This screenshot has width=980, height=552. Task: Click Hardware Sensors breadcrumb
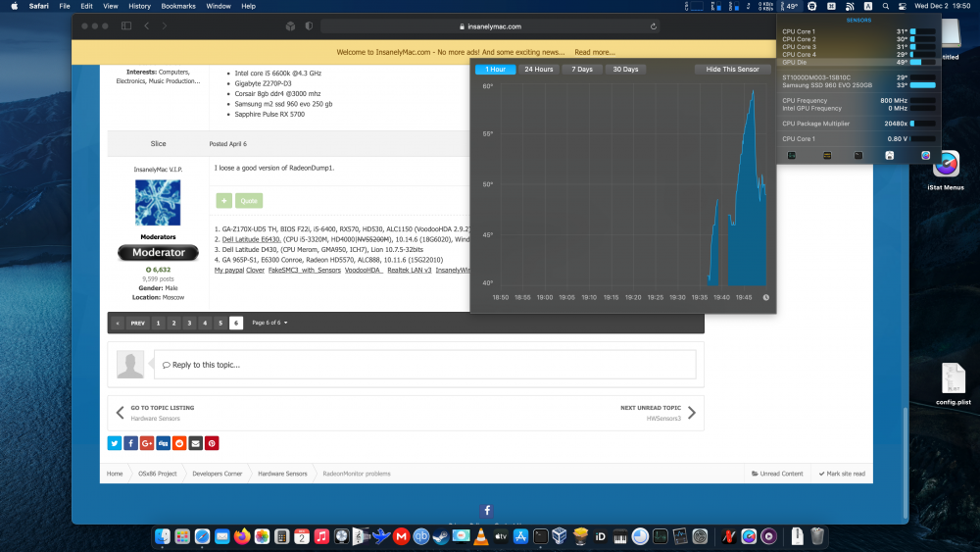point(282,474)
